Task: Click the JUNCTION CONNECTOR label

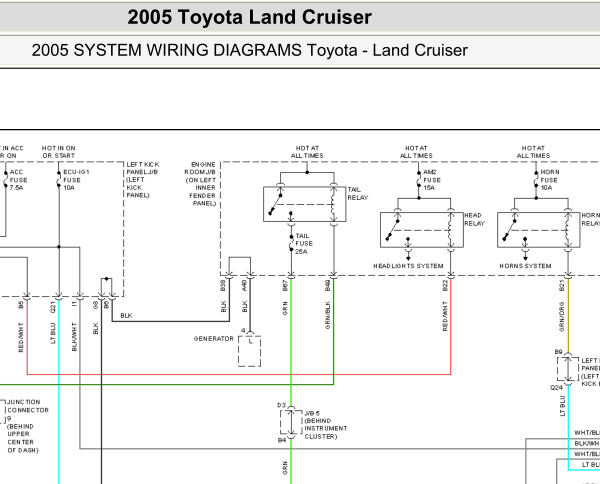Action: click(x=28, y=426)
